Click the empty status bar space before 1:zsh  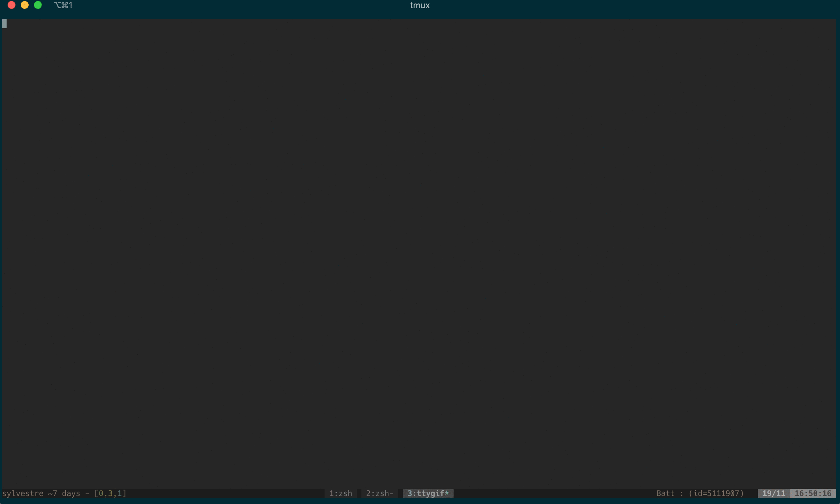[x=224, y=493]
